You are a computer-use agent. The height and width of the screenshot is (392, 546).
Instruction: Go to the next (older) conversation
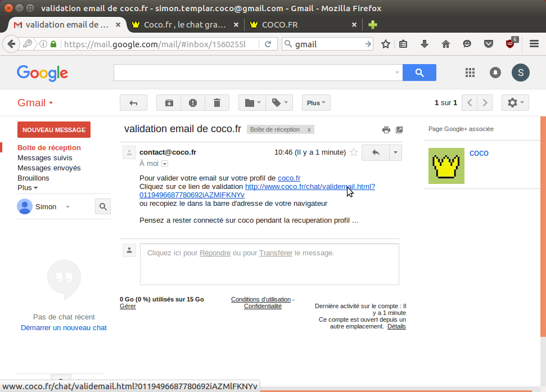[x=485, y=103]
